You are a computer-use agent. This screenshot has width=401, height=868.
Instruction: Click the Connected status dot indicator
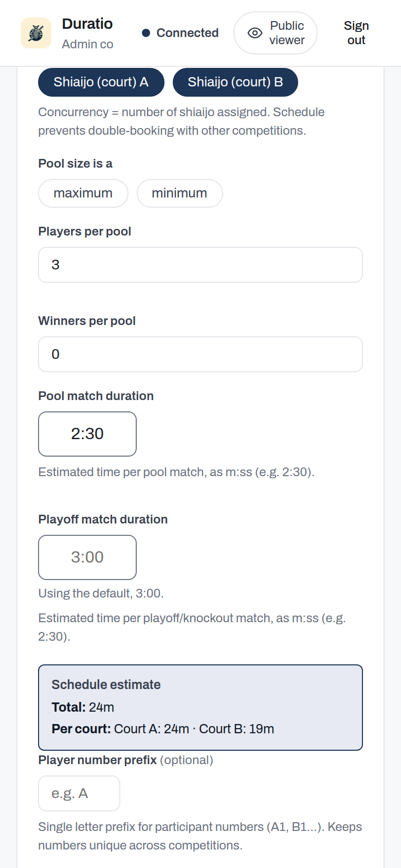click(146, 33)
